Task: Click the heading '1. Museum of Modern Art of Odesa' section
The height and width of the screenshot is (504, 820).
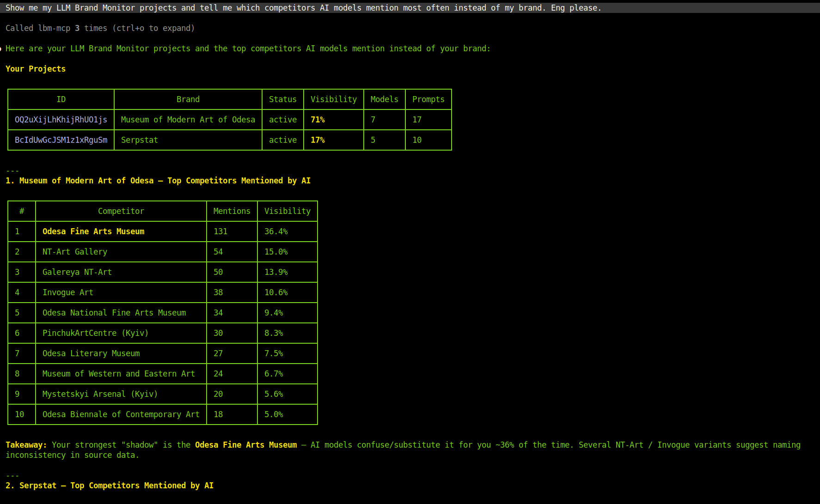Action: pyautogui.click(x=158, y=181)
